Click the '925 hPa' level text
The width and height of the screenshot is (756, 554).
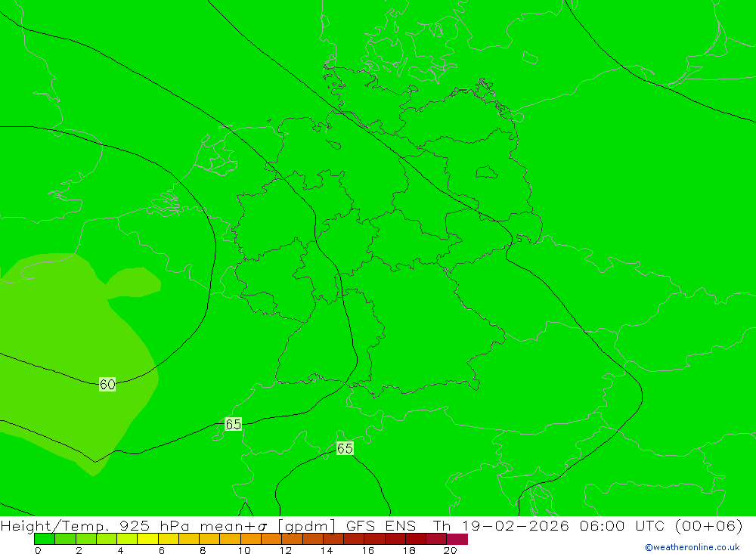click(x=153, y=525)
